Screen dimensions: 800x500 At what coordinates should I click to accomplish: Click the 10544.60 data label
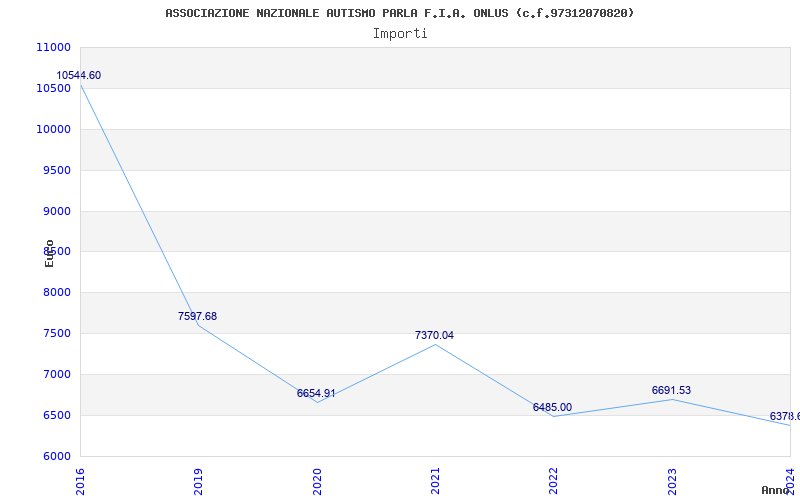click(79, 76)
